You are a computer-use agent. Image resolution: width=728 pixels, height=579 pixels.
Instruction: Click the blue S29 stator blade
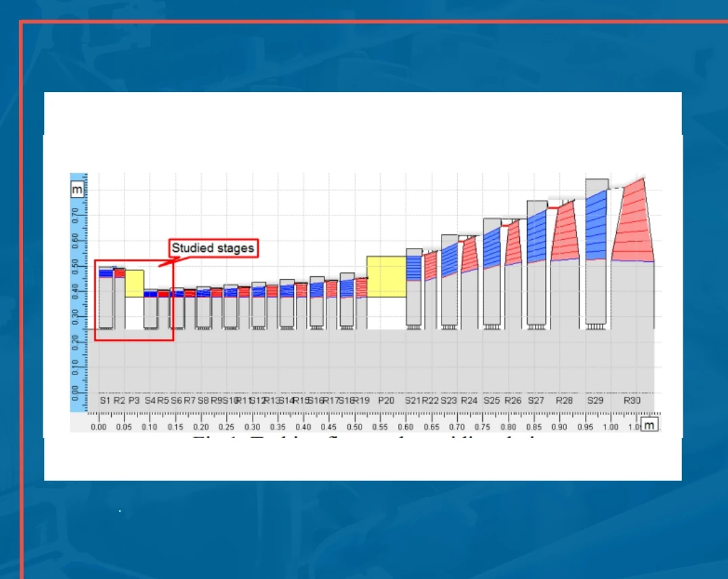(596, 227)
